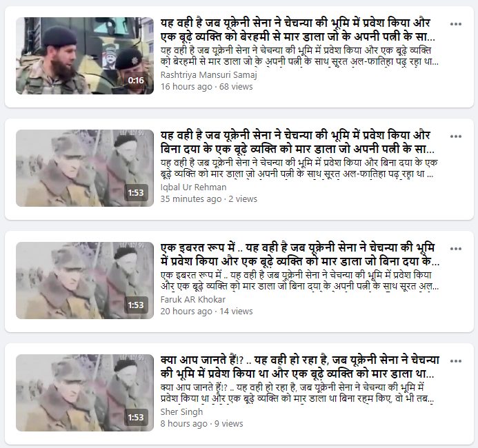Click '20 hours ago · 14 views' text
The height and width of the screenshot is (448, 478).
tap(207, 312)
